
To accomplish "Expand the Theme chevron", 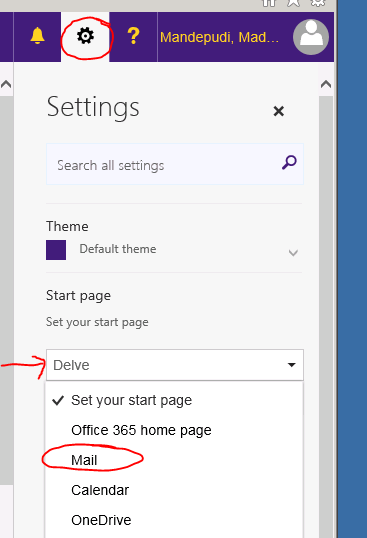I will 293,253.
